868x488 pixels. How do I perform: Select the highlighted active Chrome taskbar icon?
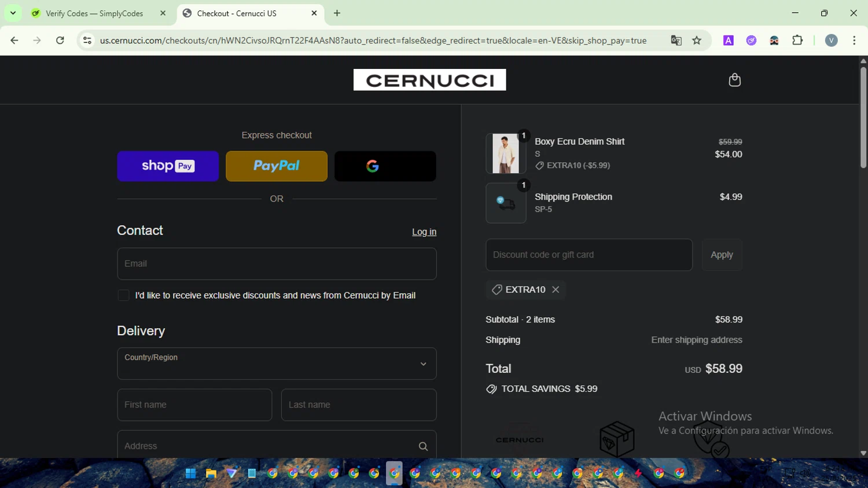394,474
